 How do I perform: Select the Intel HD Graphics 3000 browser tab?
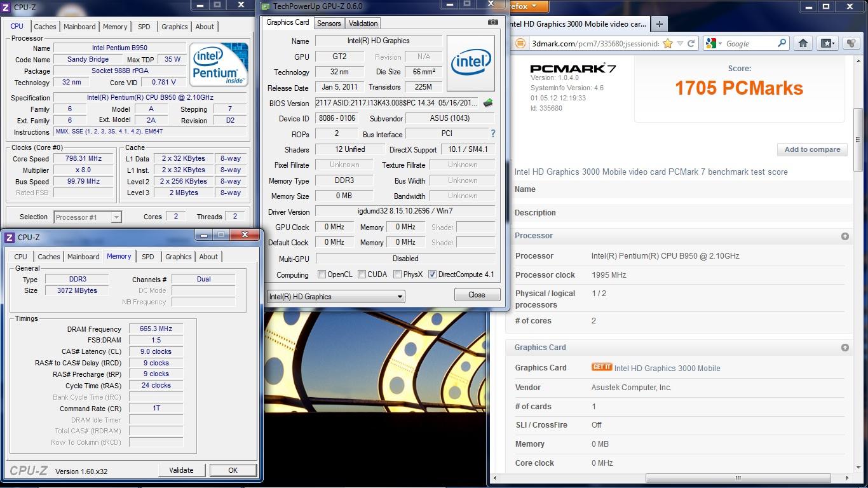pyautogui.click(x=580, y=24)
